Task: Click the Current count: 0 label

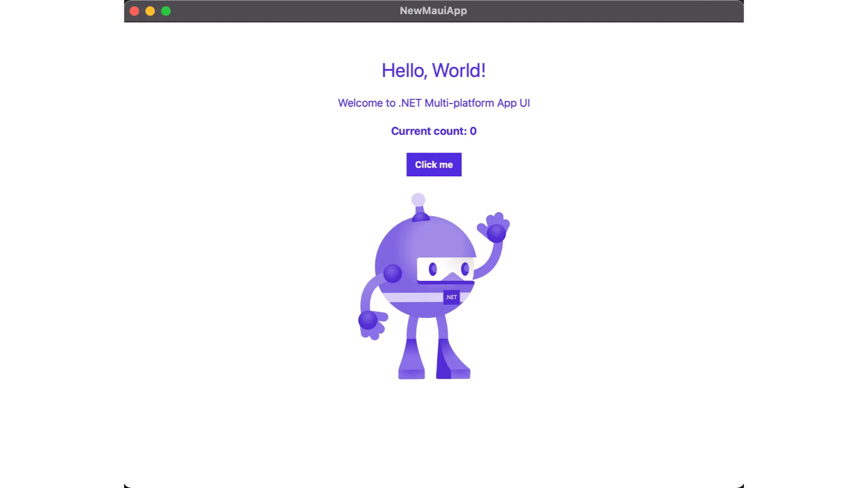Action: (x=434, y=131)
